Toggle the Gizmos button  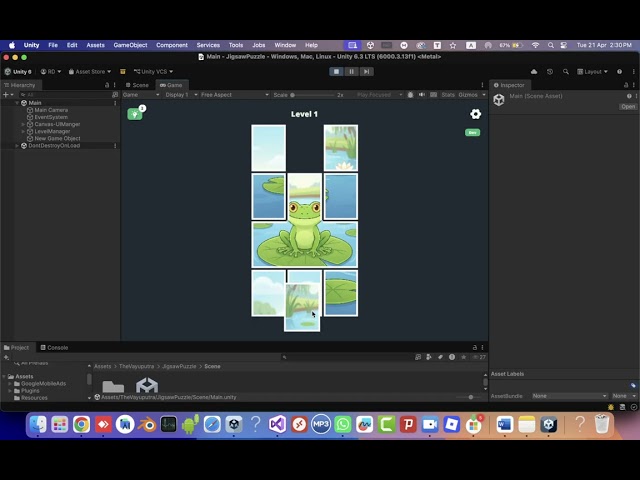(x=468, y=95)
